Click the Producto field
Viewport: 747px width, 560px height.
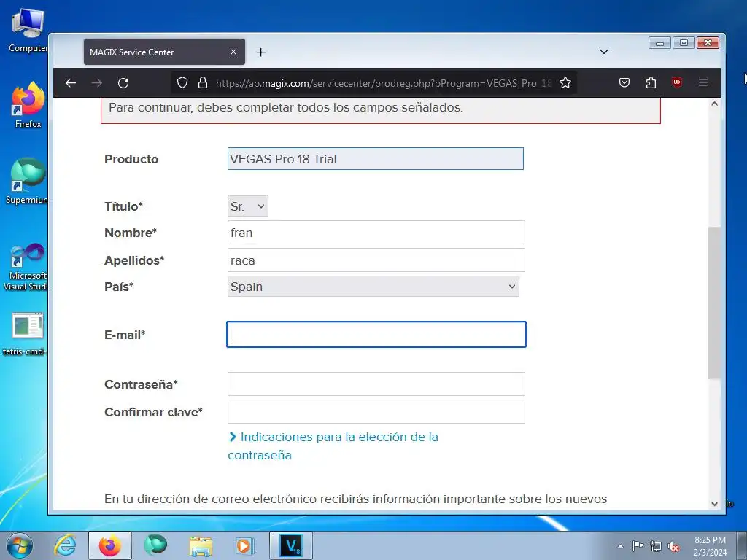point(376,158)
